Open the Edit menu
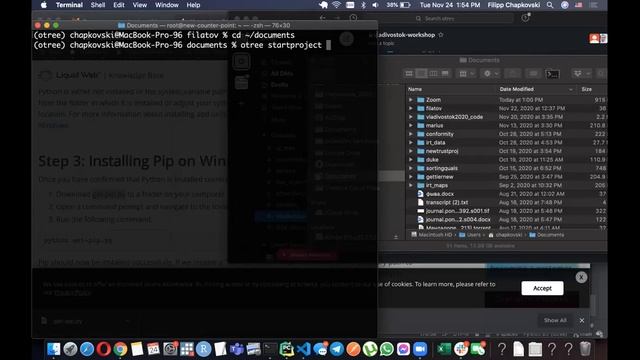This screenshot has height=360, width=640. tap(119, 5)
